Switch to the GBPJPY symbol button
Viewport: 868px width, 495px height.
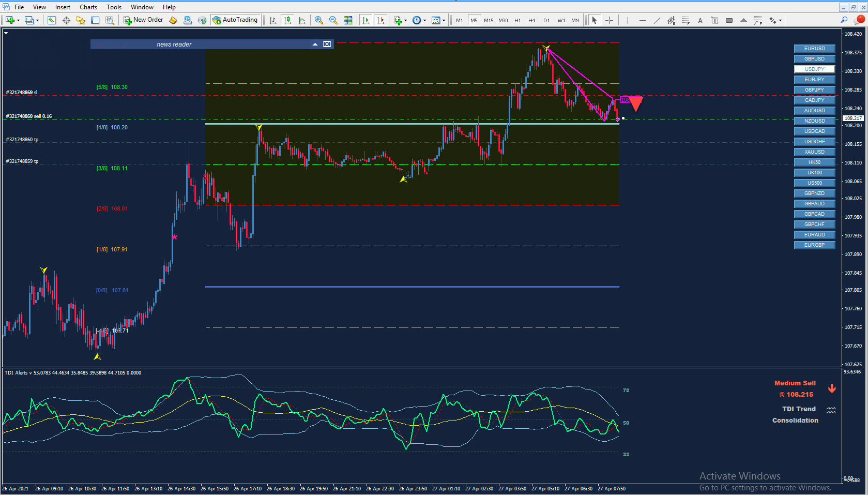[x=814, y=90]
